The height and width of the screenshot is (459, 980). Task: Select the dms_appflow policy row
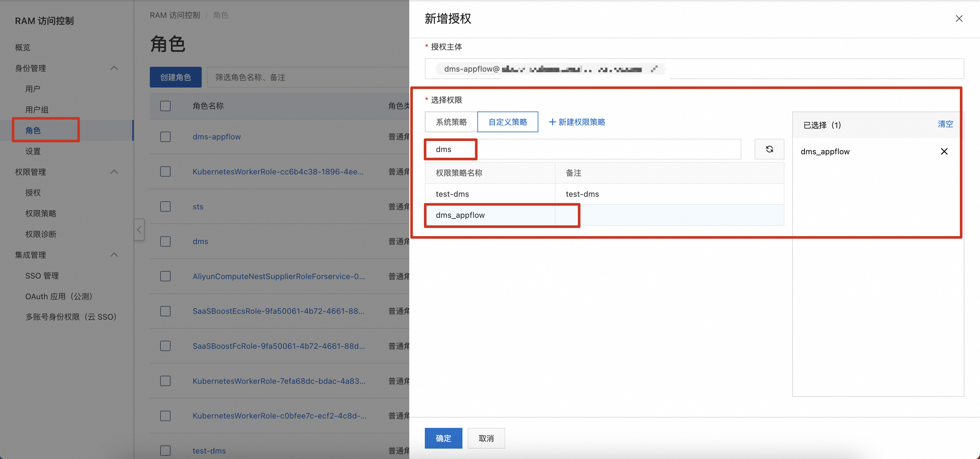coord(604,215)
